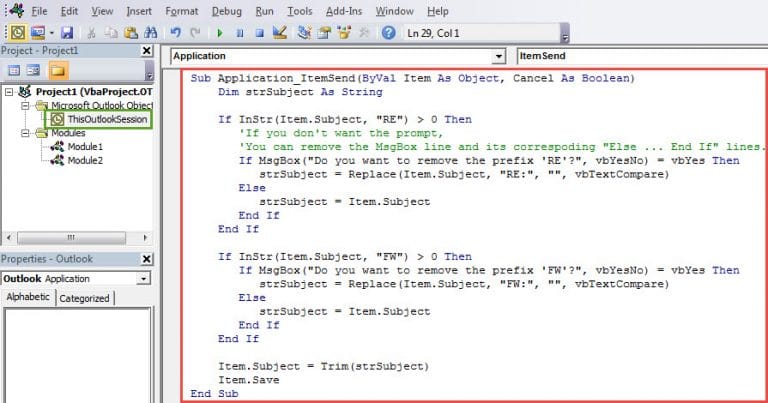
Task: Open the Add-Ins menu
Action: (x=344, y=11)
